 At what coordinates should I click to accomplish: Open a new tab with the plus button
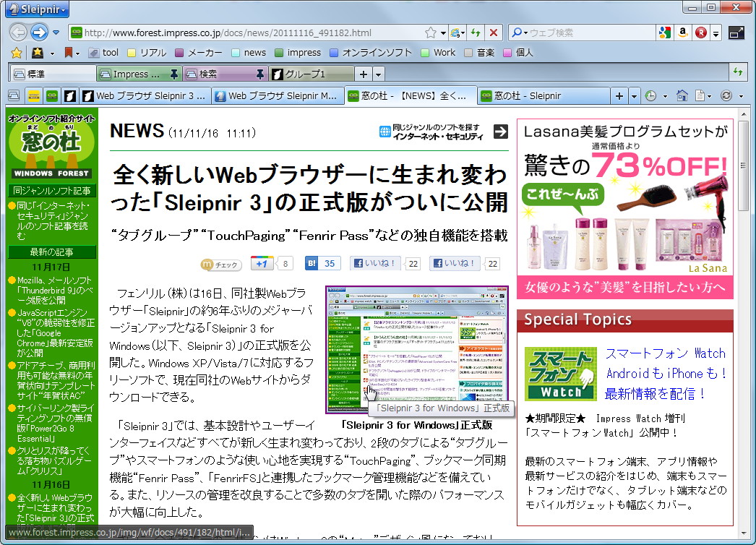[619, 96]
